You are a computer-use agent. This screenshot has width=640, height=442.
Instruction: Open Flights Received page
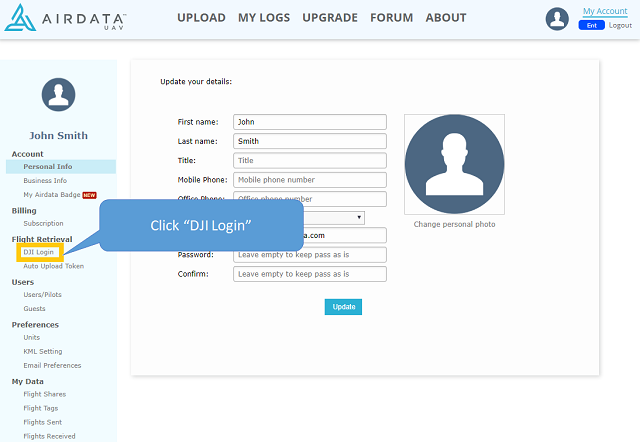(49, 436)
